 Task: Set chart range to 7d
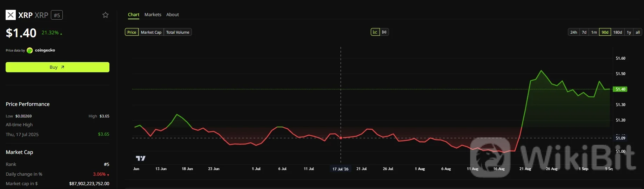coord(584,32)
